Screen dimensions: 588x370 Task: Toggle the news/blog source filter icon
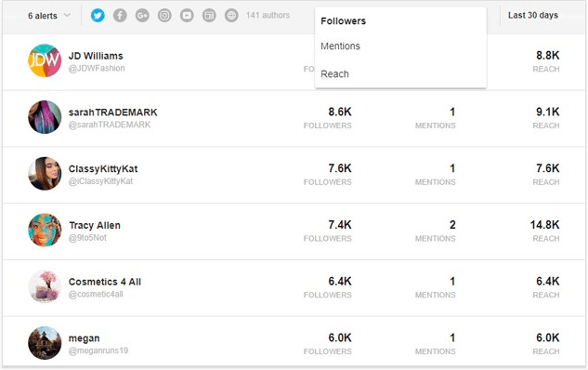pos(209,16)
